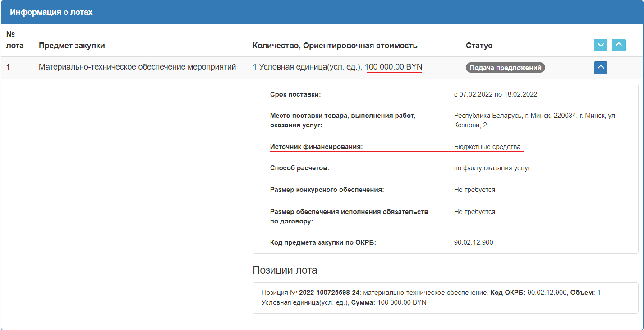Click OKRB code value '90.02.12.900' in details table

(x=474, y=242)
